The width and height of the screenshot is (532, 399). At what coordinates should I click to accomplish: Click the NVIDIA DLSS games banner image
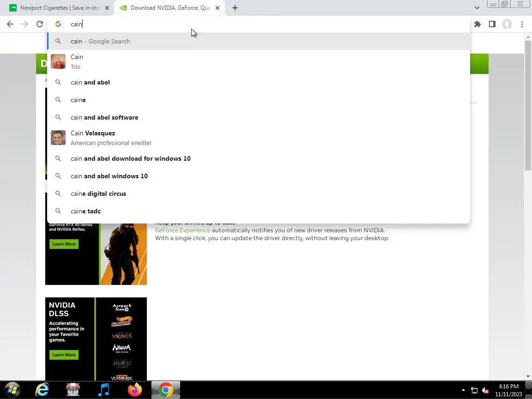point(96,339)
